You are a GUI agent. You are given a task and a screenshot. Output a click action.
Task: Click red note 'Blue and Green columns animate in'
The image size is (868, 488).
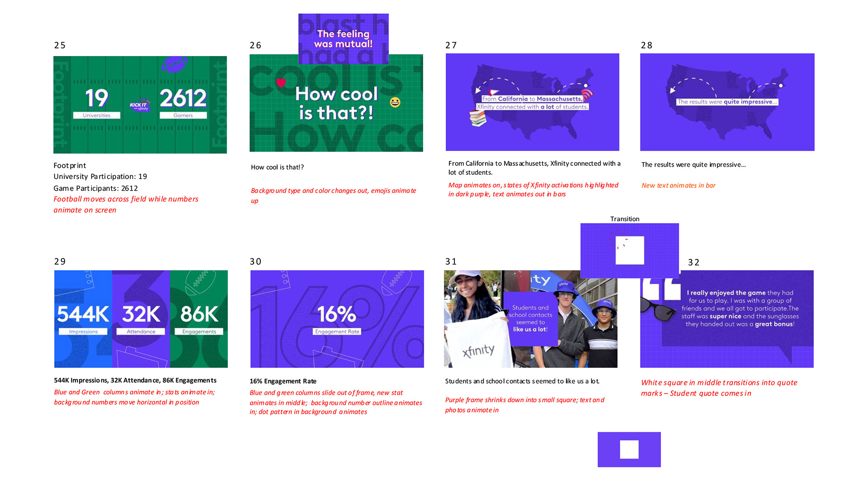click(x=135, y=397)
